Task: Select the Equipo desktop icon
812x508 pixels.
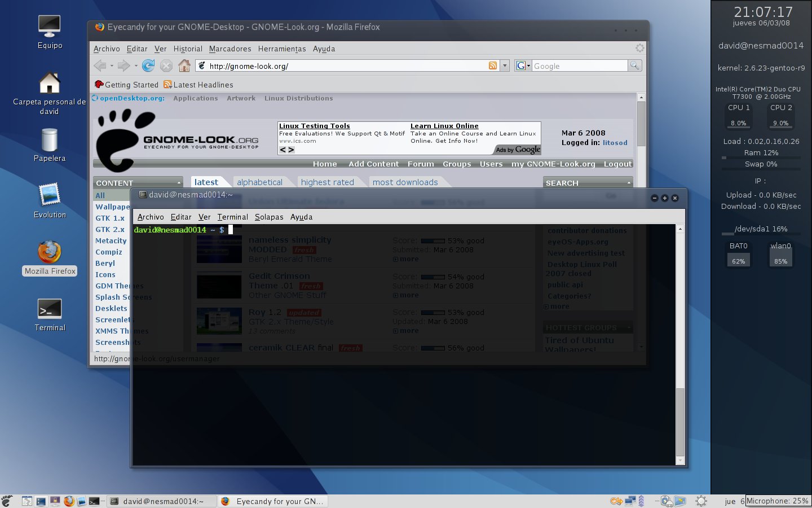Action: 50,32
